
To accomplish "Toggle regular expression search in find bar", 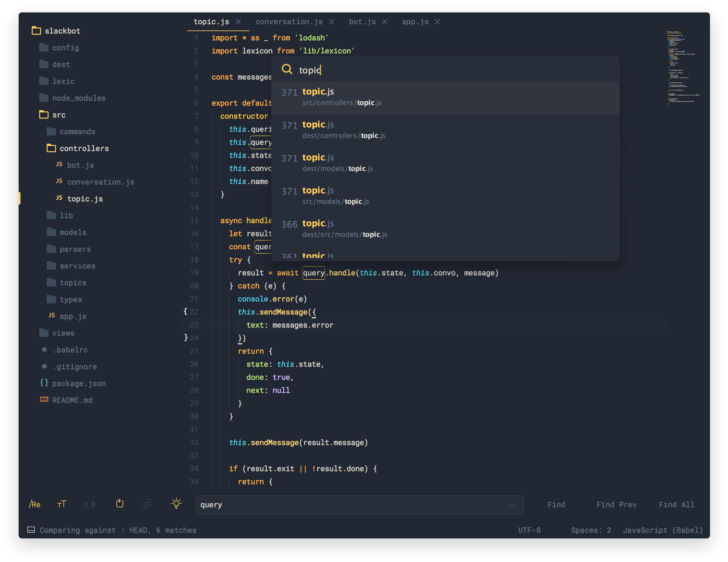I will (x=35, y=504).
